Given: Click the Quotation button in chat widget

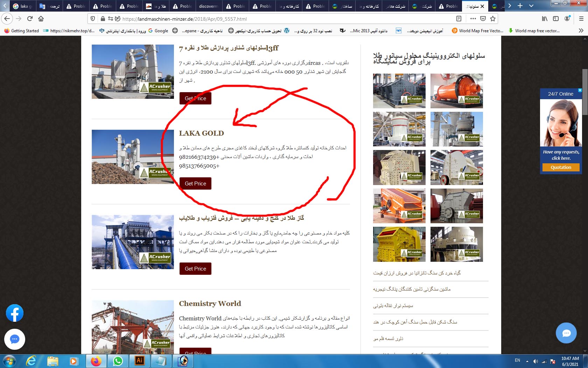Looking at the screenshot, I should point(561,168).
